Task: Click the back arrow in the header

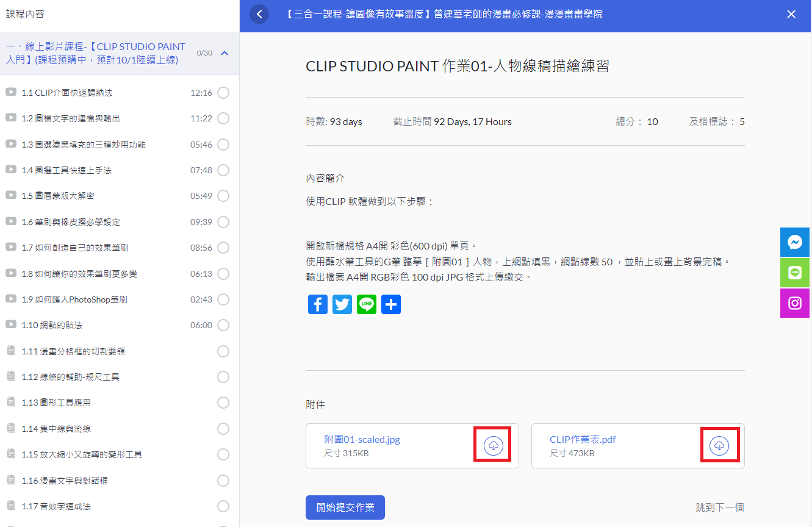Action: (259, 14)
